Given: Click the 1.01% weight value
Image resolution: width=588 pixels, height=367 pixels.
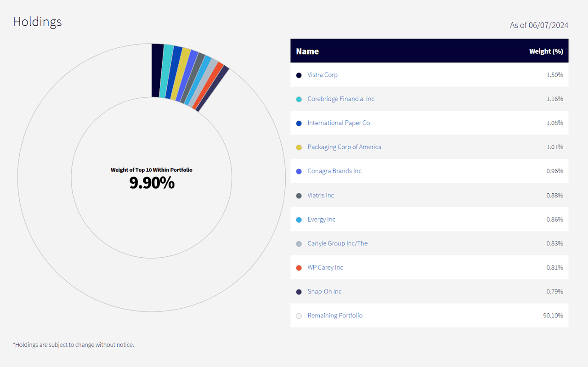Looking at the screenshot, I should click(x=554, y=147).
